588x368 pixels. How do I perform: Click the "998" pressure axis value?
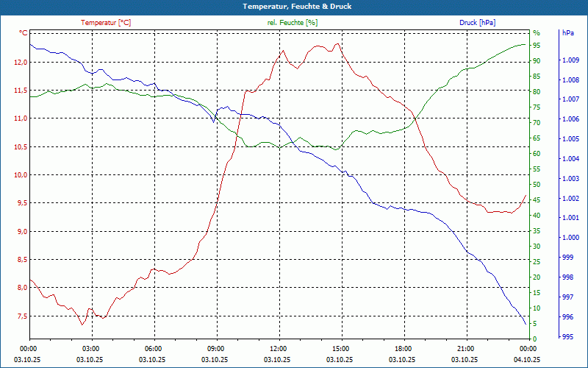(568, 277)
